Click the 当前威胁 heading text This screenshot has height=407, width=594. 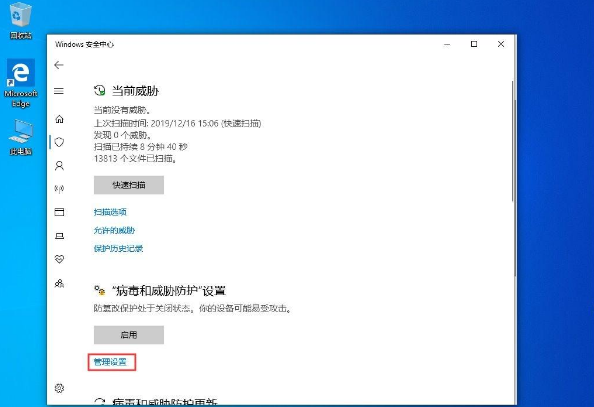pyautogui.click(x=135, y=91)
